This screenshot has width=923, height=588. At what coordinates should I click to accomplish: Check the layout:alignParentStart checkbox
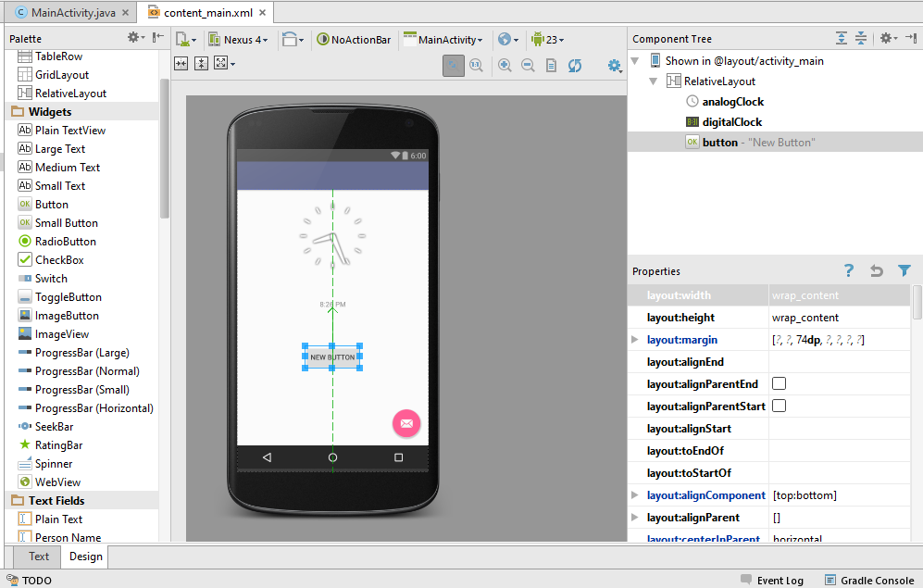coord(777,406)
